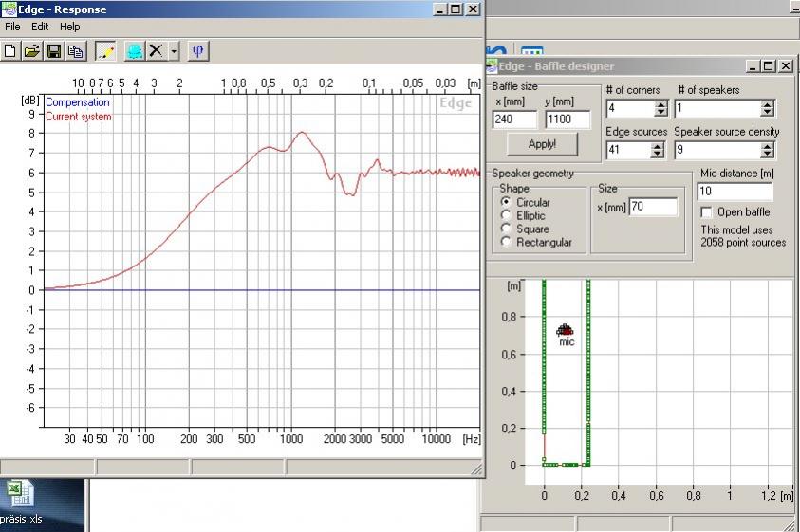Click the phase (φ) toolbar icon
Image resolution: width=800 pixels, height=532 pixels.
[197, 50]
